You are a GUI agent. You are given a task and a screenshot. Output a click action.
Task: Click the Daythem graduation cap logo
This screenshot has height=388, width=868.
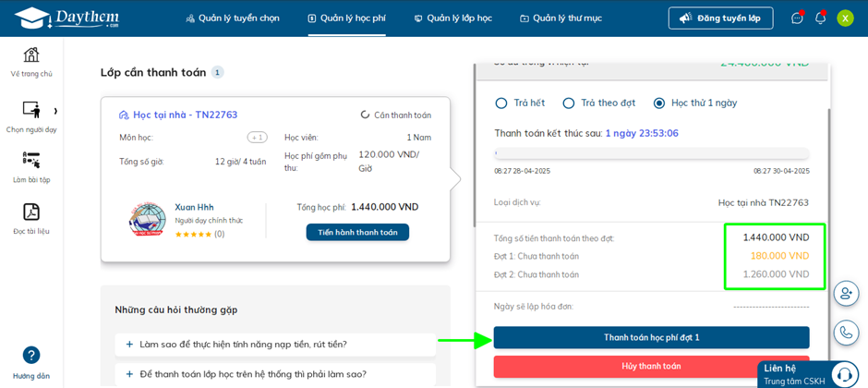[67, 18]
